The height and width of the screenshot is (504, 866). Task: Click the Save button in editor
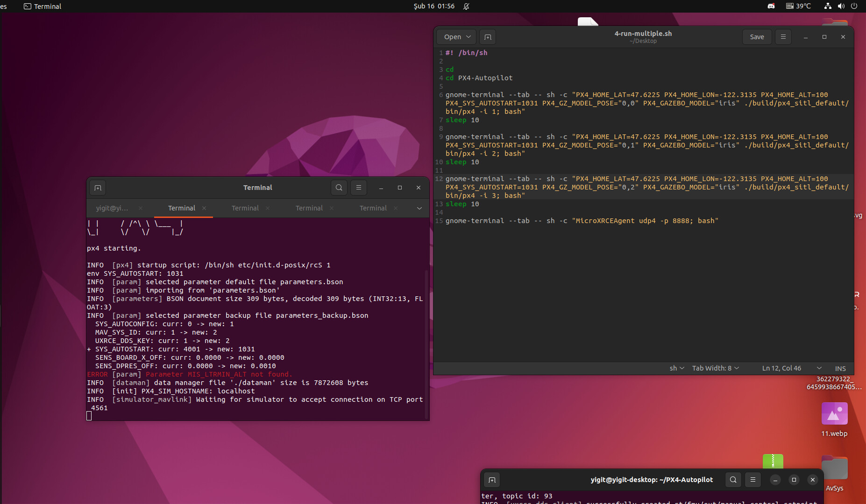[757, 37]
